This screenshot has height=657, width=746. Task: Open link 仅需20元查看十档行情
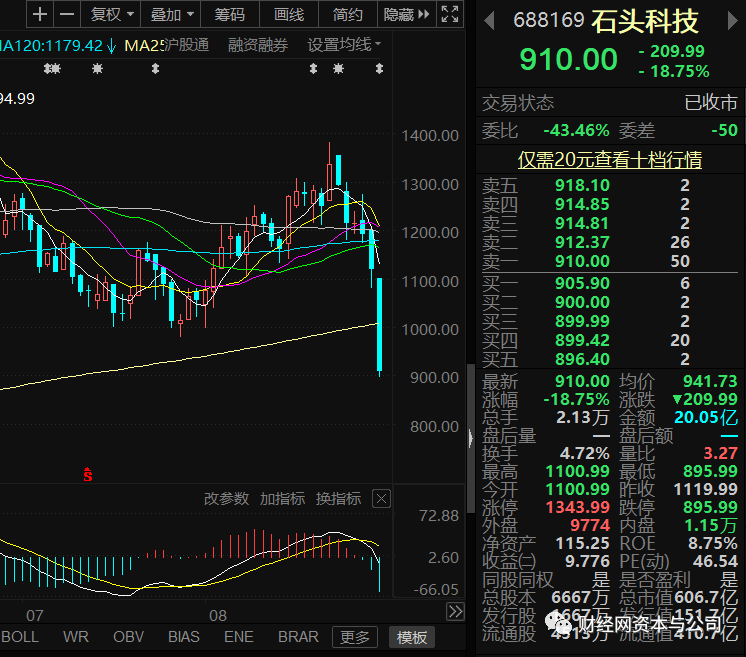pos(609,159)
